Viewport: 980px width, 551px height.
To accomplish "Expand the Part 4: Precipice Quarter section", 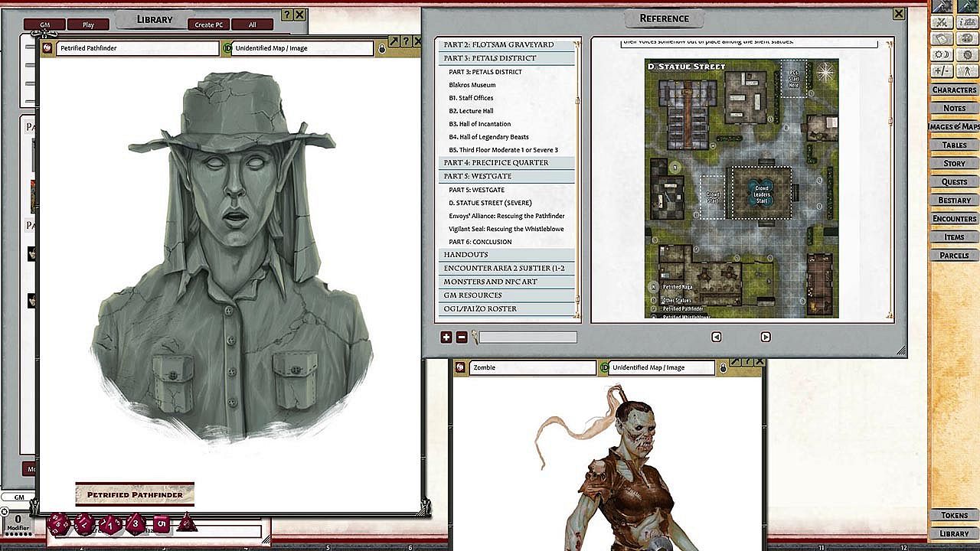I will point(507,162).
